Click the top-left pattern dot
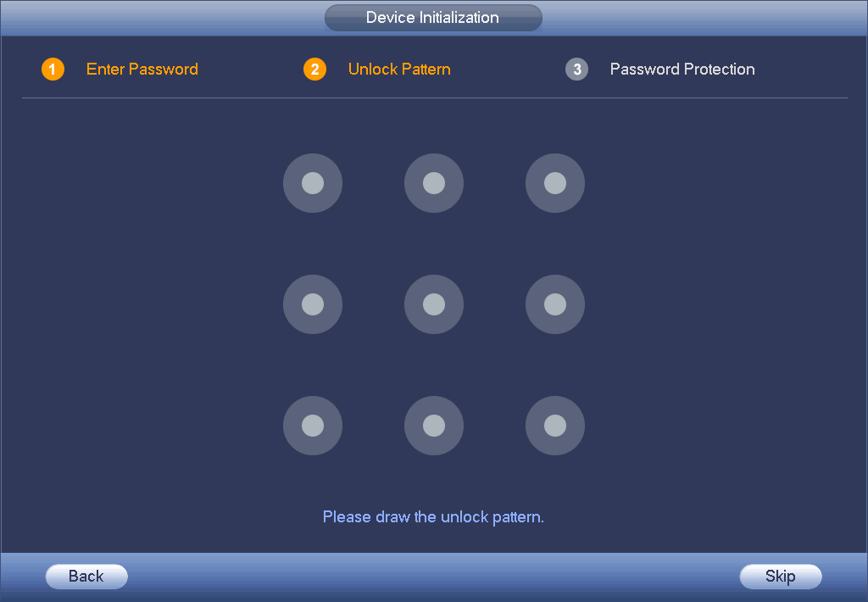 (313, 183)
